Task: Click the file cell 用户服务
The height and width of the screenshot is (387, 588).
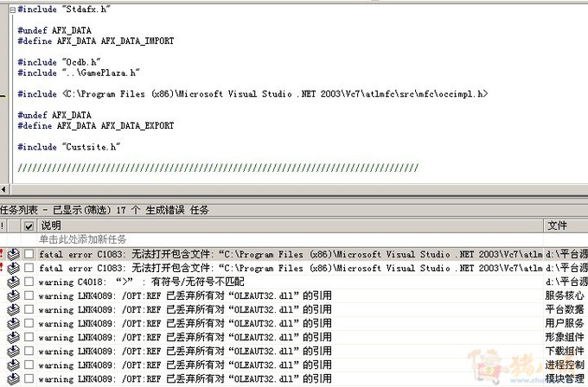Action: 565,323
